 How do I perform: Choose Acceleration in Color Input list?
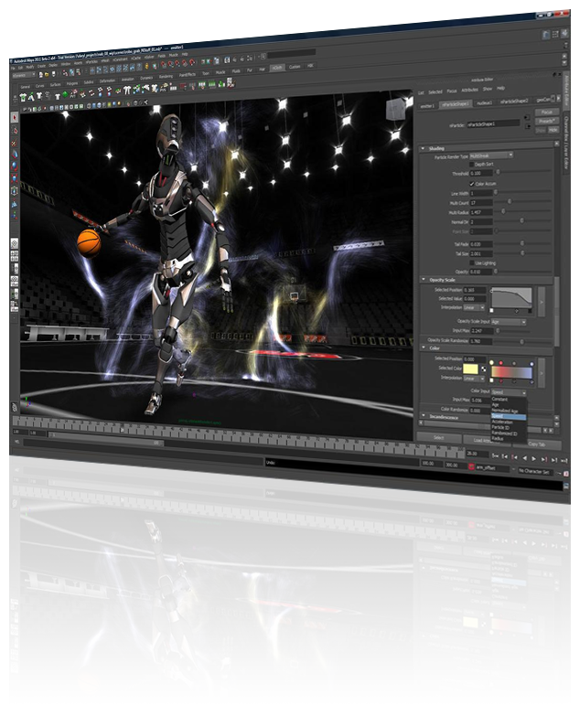[502, 422]
